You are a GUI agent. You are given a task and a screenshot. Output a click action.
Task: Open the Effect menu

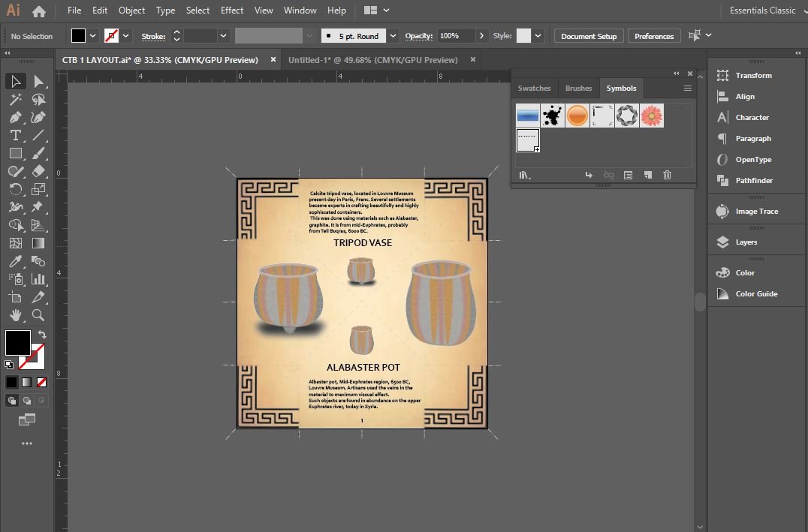232,11
